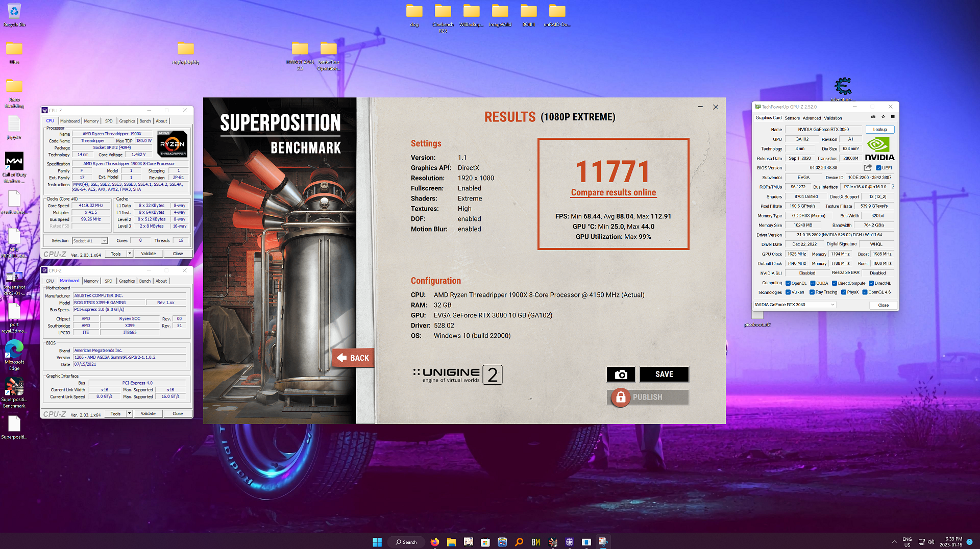
Task: Open the Compare results online link
Action: click(613, 192)
